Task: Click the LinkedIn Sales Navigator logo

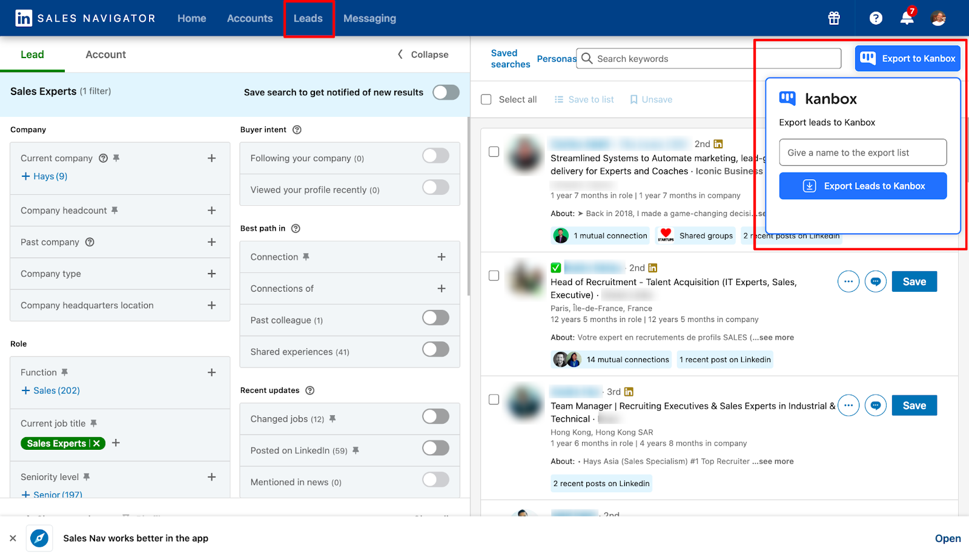Action: pos(85,18)
